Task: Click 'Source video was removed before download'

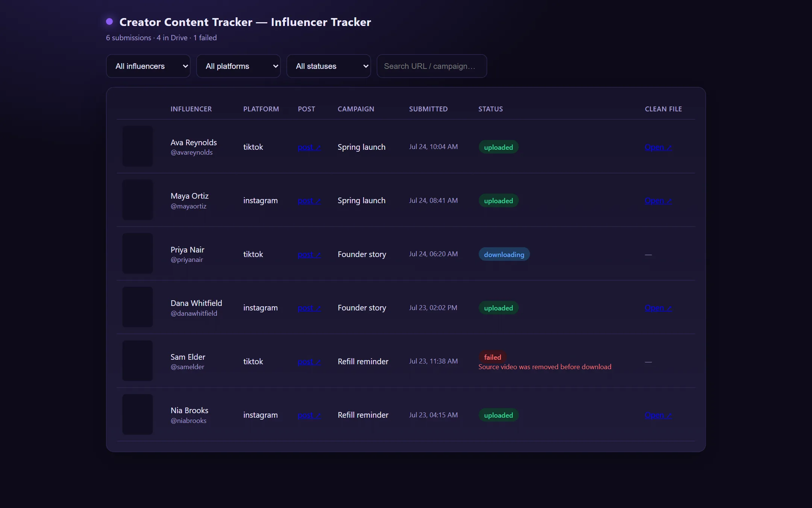Action: (x=545, y=367)
